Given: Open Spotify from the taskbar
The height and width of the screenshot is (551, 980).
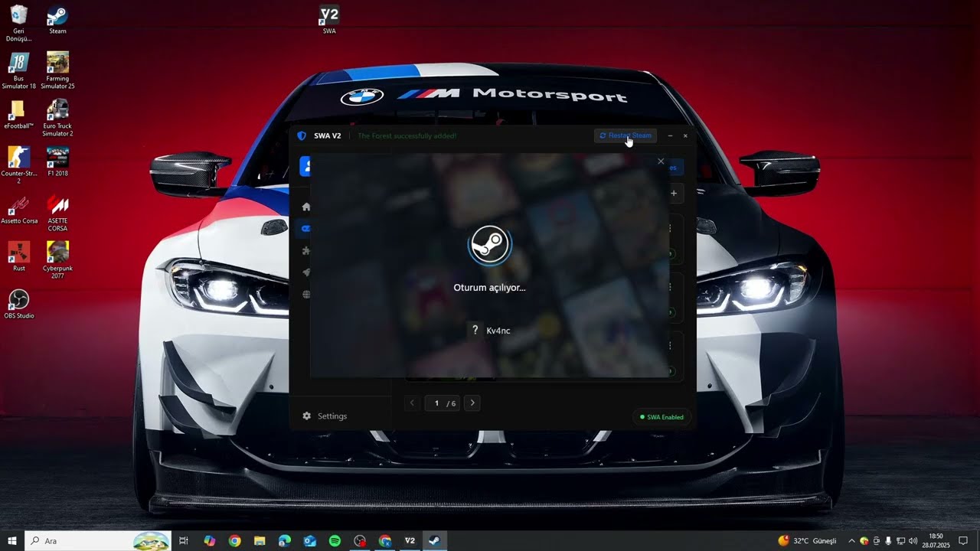Looking at the screenshot, I should point(335,541).
